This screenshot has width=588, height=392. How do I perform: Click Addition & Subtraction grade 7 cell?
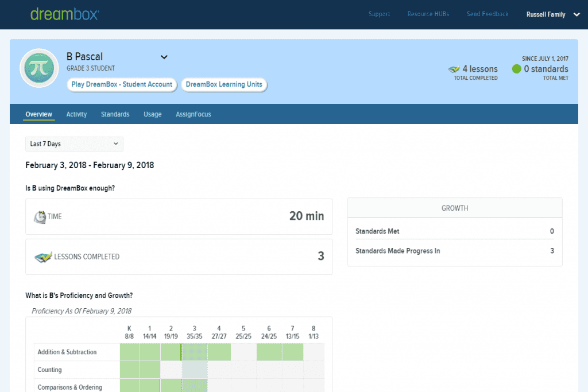pyautogui.click(x=292, y=352)
